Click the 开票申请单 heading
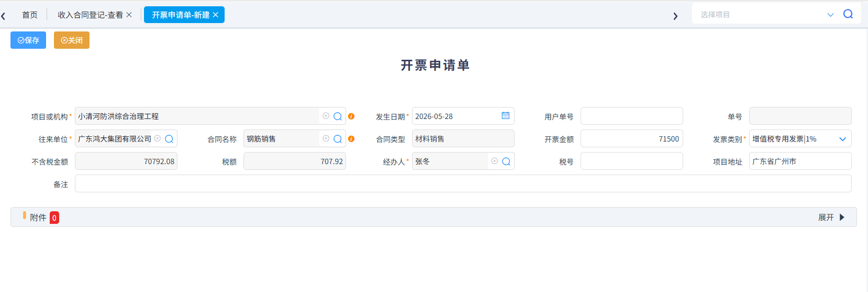The width and height of the screenshot is (868, 292). pyautogui.click(x=435, y=65)
